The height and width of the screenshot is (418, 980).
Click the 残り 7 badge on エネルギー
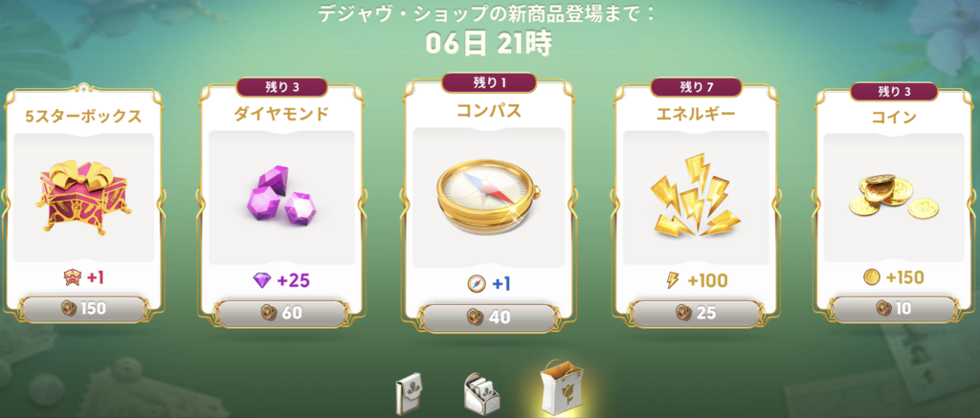[x=697, y=87]
